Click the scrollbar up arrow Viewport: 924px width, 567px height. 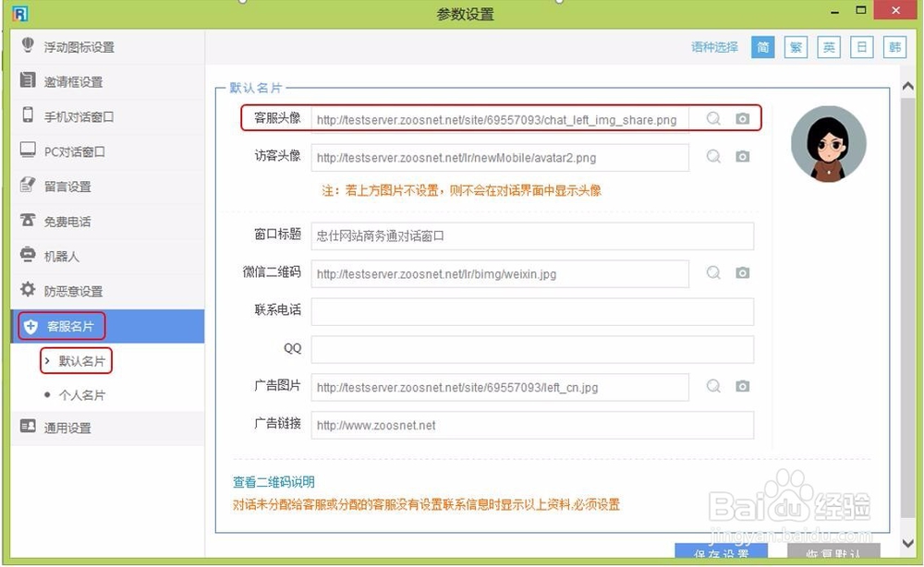click(908, 87)
